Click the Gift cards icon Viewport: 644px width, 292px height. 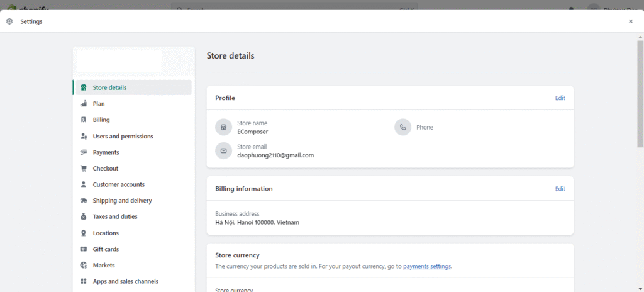point(84,249)
